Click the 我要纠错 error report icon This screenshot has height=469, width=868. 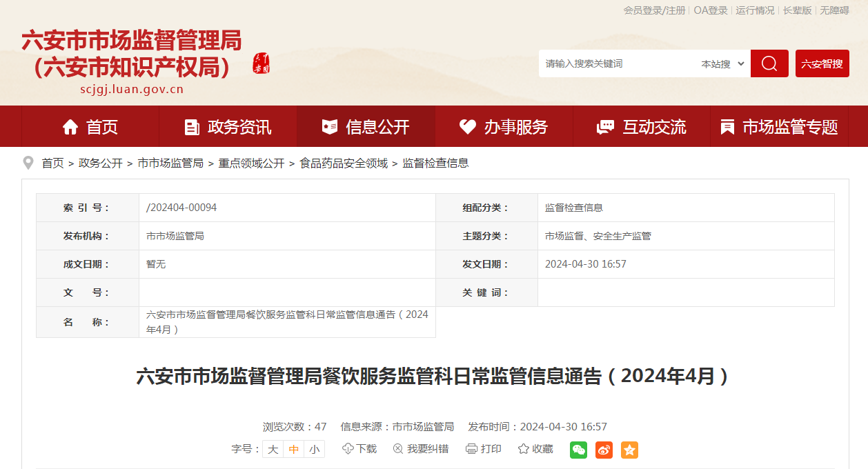click(398, 449)
